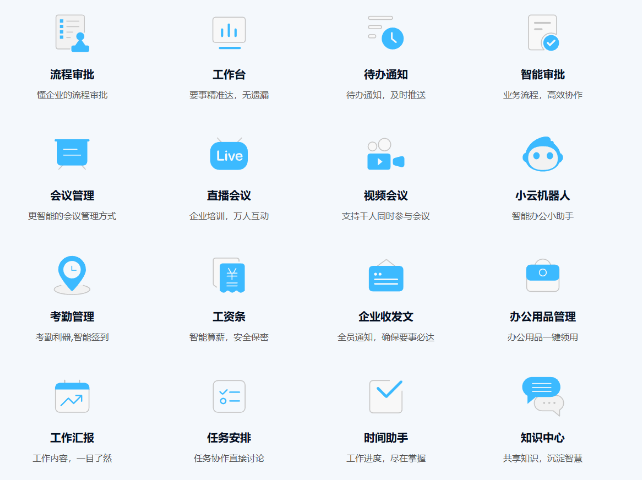Screen dimensions: 642x480
Task: Select the 时间助手 checkmark box icon
Action: point(385,396)
